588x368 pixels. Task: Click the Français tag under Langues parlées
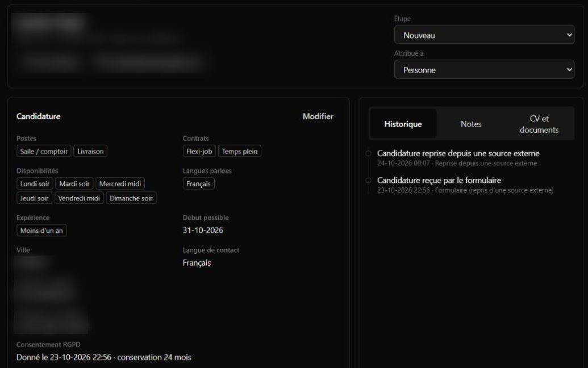tap(198, 183)
